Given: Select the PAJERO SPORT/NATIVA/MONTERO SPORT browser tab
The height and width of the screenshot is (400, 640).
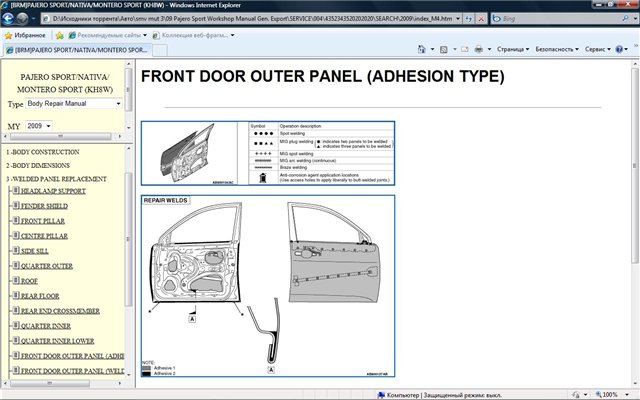Looking at the screenshot, I should [x=77, y=50].
